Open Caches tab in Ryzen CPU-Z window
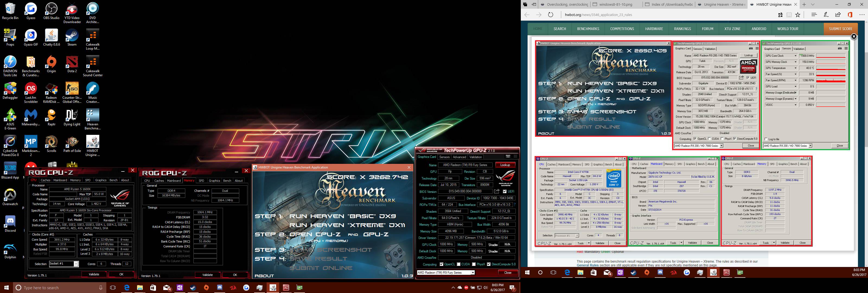This screenshot has height=293, width=868. tap(46, 180)
